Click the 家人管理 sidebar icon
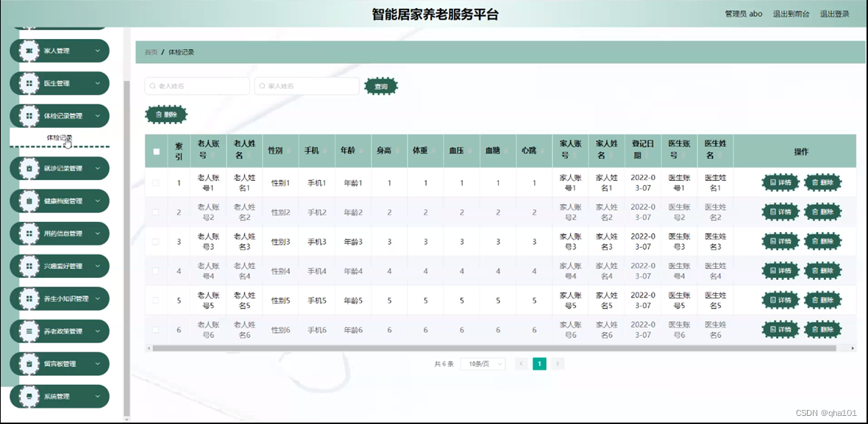868x424 pixels. tap(29, 51)
